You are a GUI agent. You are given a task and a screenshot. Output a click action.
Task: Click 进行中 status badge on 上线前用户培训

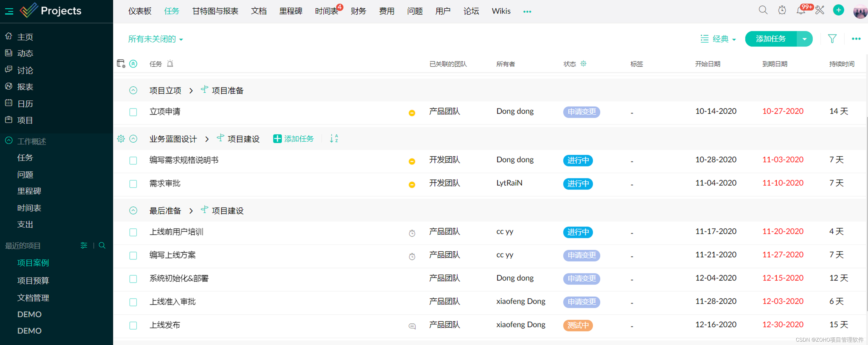(x=578, y=232)
